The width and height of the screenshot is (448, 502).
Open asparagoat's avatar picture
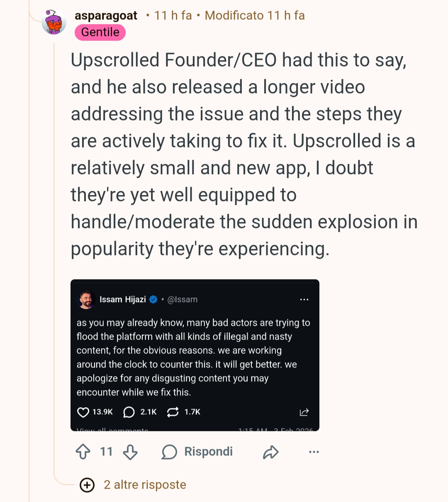54,22
